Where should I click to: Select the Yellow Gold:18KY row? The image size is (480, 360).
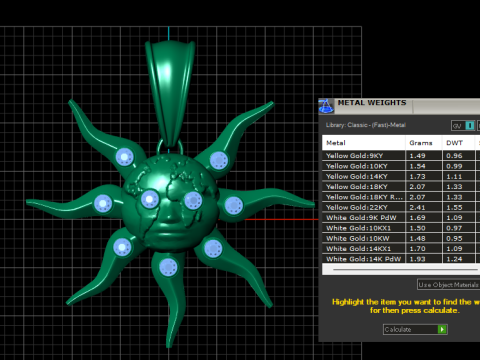(x=401, y=187)
